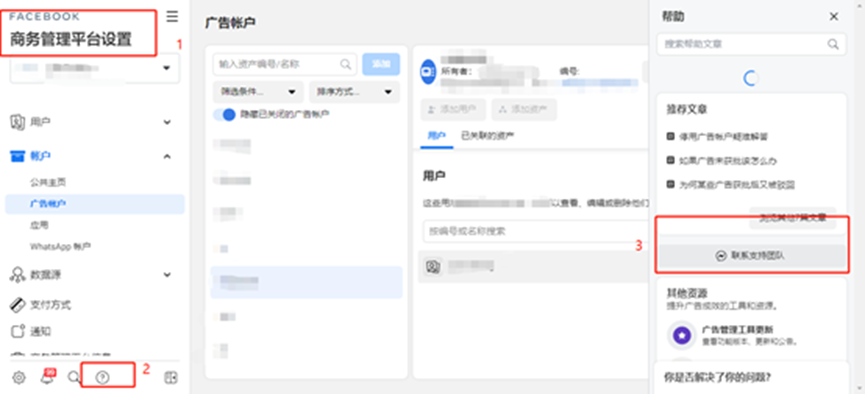Open 支付方式 in sidebar
The height and width of the screenshot is (394, 865).
click(50, 305)
